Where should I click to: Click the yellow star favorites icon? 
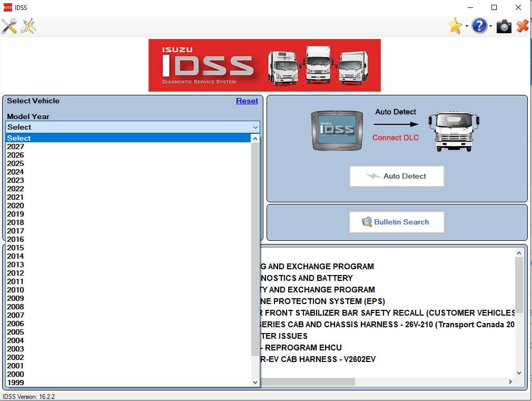pos(455,26)
